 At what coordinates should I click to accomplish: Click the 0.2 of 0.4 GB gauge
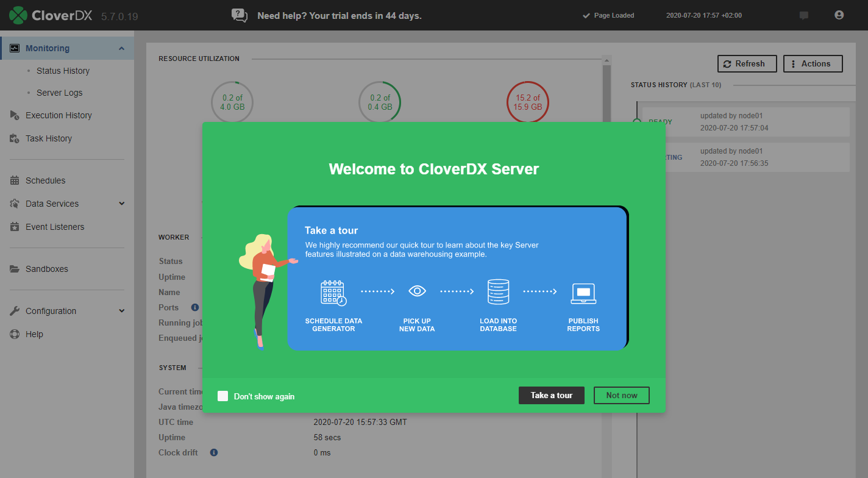[x=380, y=102]
